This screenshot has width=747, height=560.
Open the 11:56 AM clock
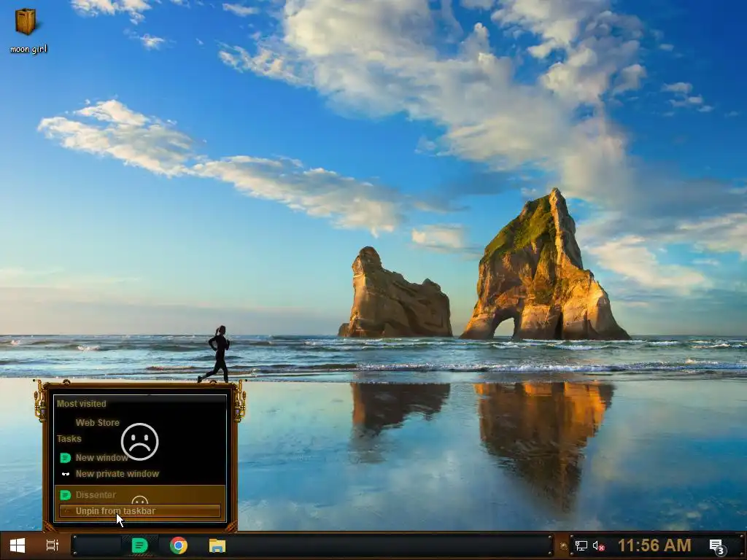click(x=654, y=545)
